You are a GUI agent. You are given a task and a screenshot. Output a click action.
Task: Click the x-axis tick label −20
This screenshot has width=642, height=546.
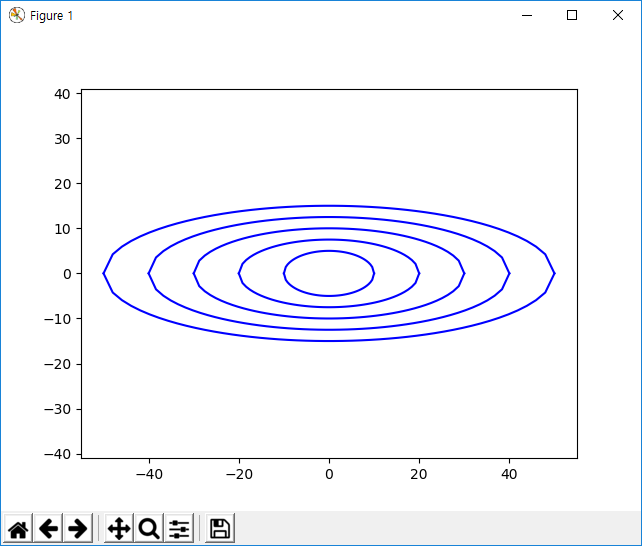[240, 474]
